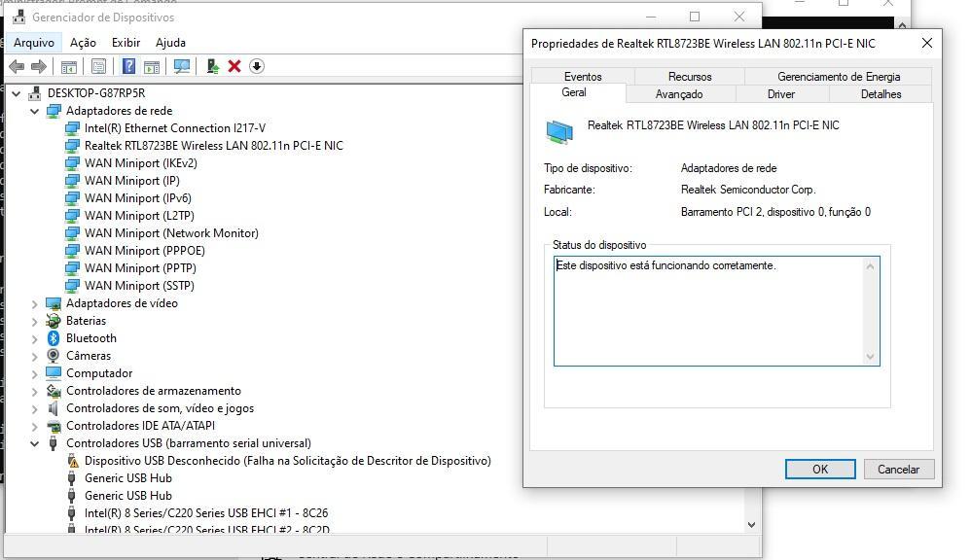
Task: Toggle the action pane show/hide toolbar icon
Action: [x=152, y=66]
